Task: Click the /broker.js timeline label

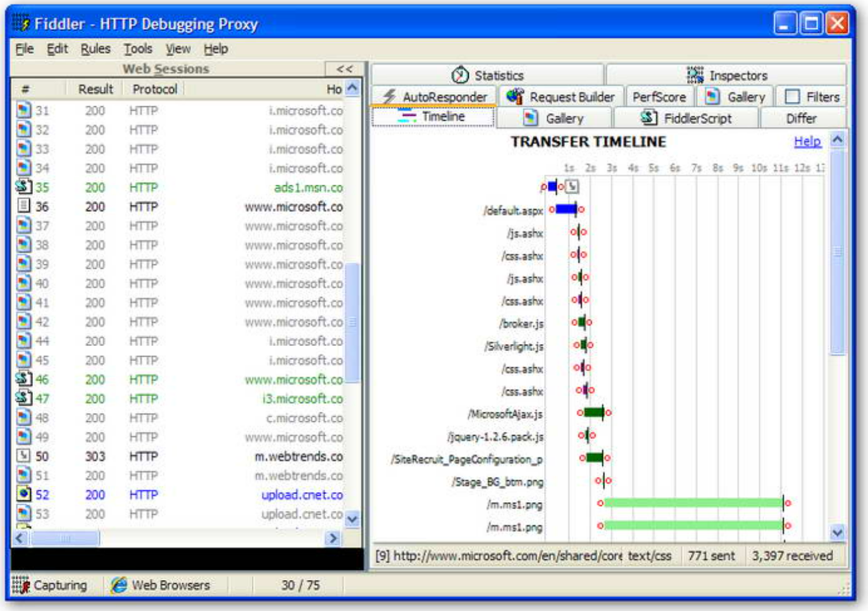Action: 521,324
